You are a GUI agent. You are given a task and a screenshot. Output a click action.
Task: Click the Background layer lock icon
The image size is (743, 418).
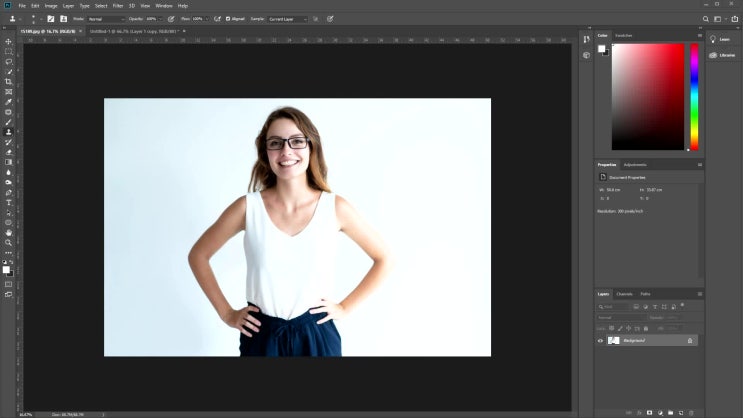coord(689,341)
